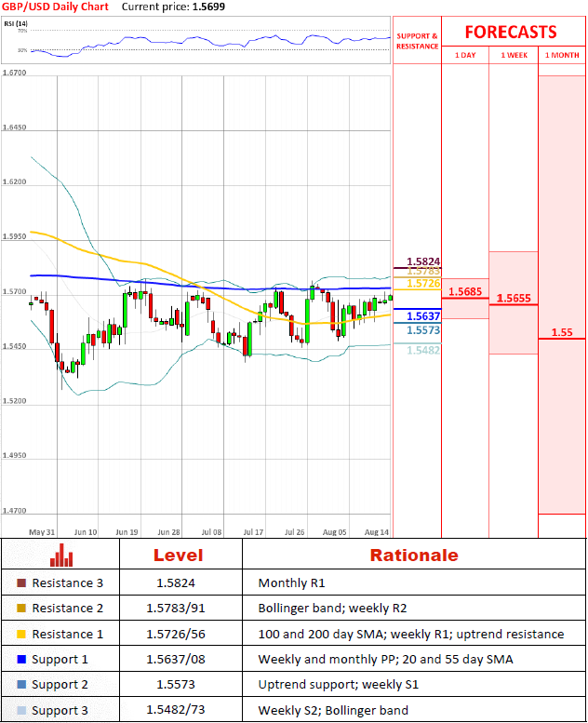Click the 1.5824 resistance level marker

click(x=423, y=261)
